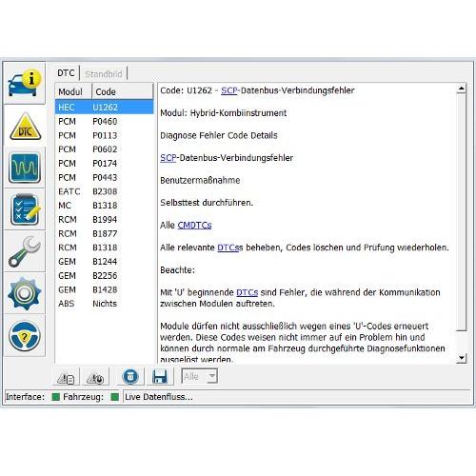Follow the SCP link in code heading
This screenshot has height=476, width=476.
tap(229, 90)
